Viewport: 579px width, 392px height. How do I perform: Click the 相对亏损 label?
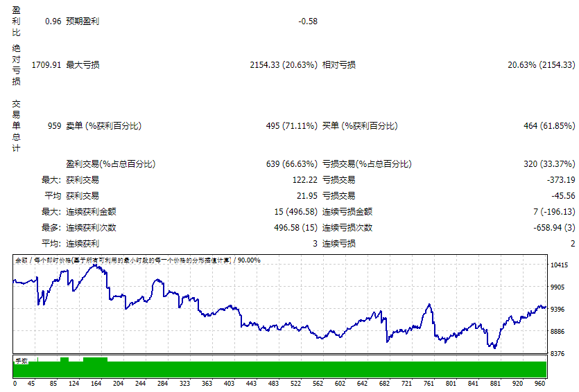(x=339, y=65)
